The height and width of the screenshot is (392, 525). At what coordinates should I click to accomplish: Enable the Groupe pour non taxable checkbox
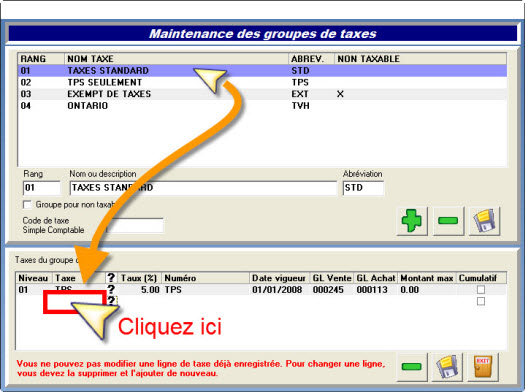[27, 205]
